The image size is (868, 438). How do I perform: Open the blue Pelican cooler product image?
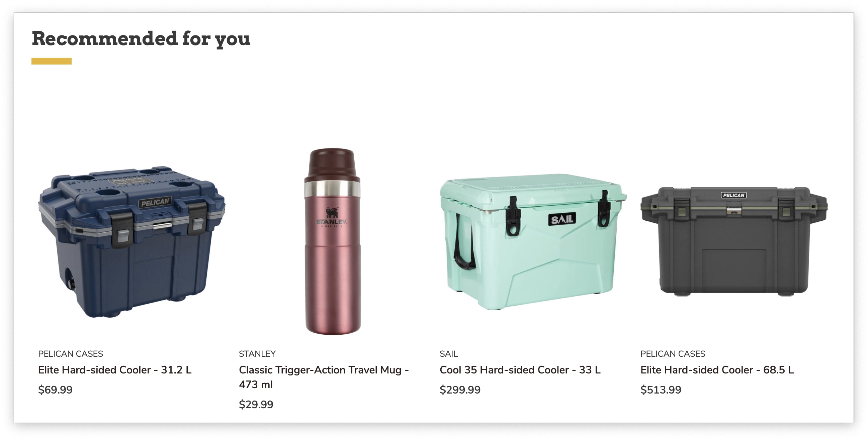(132, 242)
